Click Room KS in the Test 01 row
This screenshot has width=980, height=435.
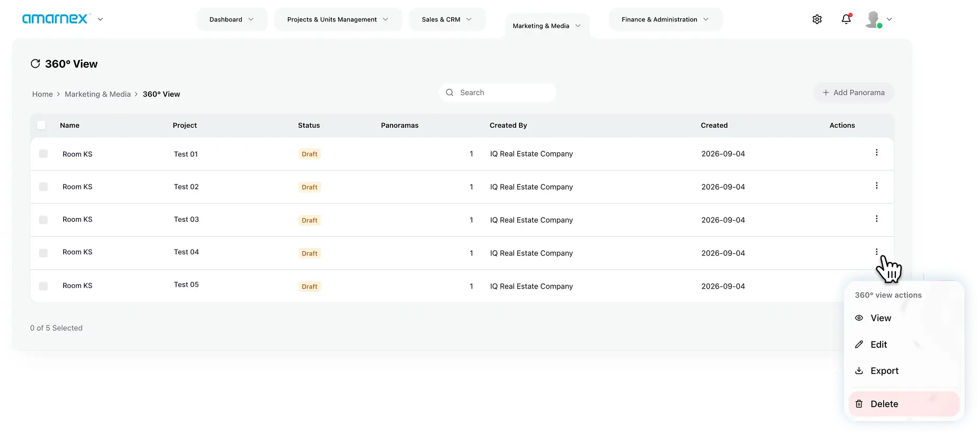[78, 154]
